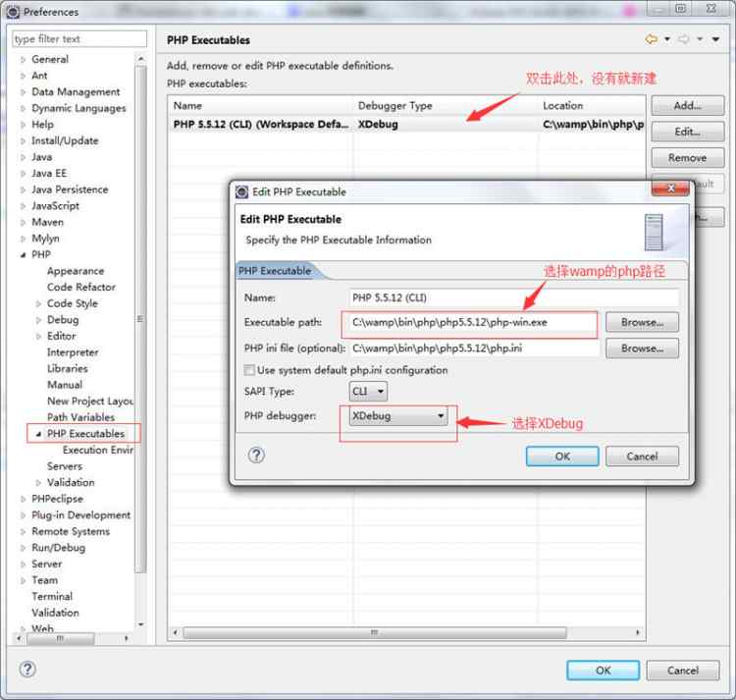Select Mylyn in preferences tree
Image resolution: width=736 pixels, height=700 pixels.
(45, 239)
